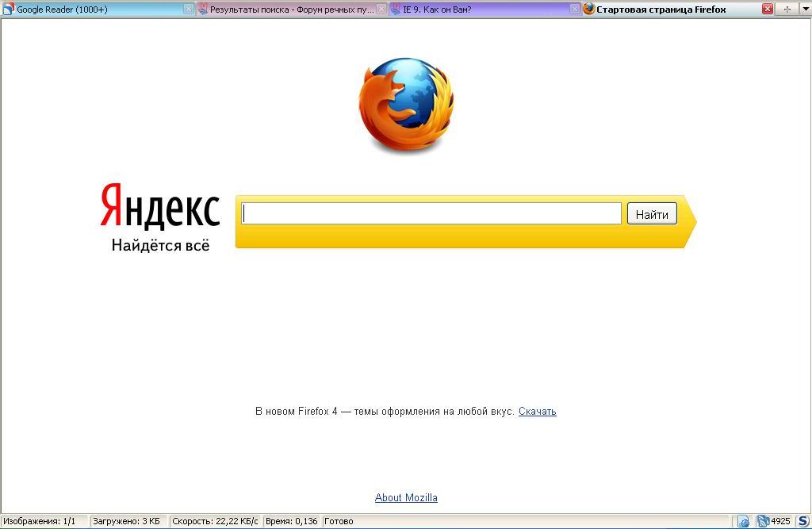Click the blue S icon in status bar
812x529 pixels.
pyautogui.click(x=802, y=521)
